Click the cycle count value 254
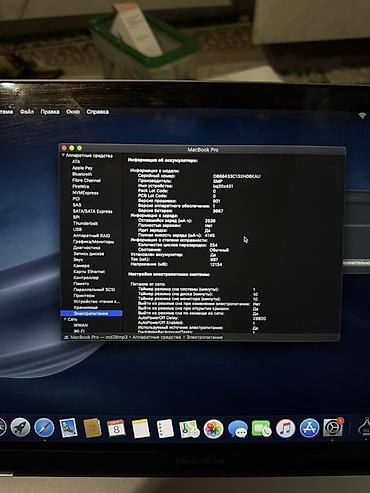 [x=214, y=245]
